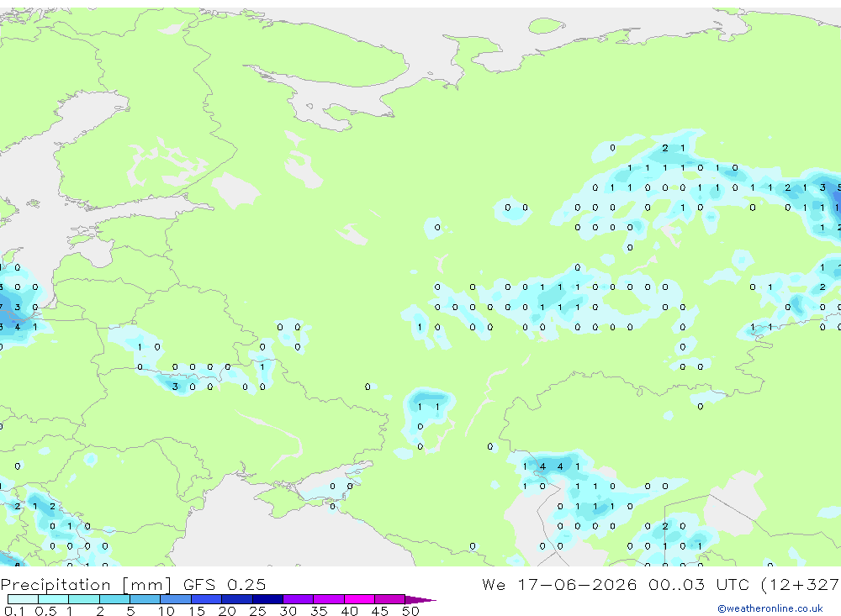Click the 45–50 mm legend color segment
The width and height of the screenshot is (841, 616).
tap(390, 599)
